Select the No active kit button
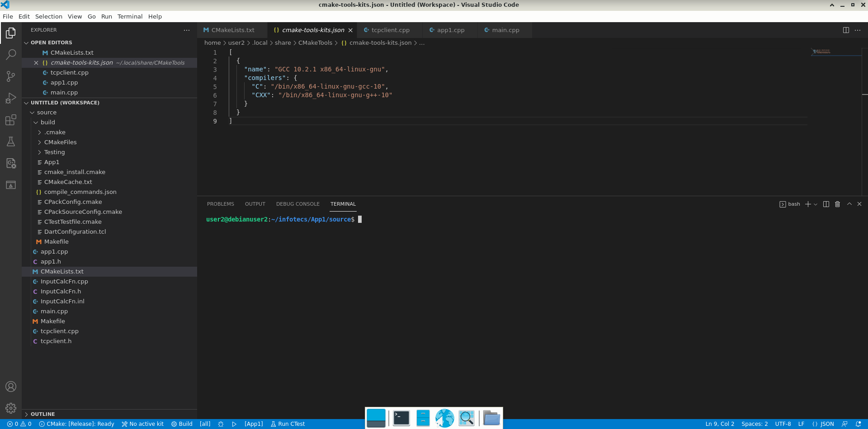The image size is (868, 429). coord(142,424)
